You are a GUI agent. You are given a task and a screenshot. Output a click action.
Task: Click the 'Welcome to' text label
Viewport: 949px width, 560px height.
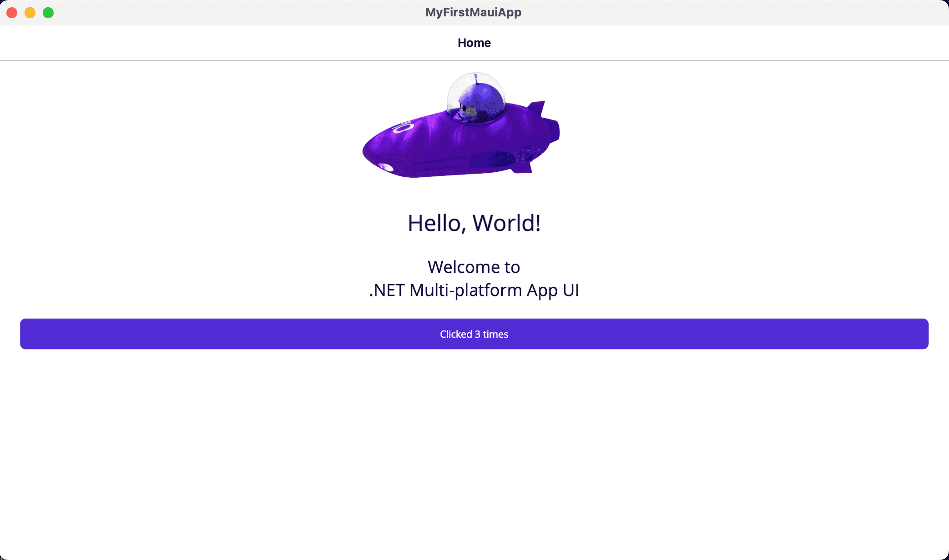click(474, 267)
